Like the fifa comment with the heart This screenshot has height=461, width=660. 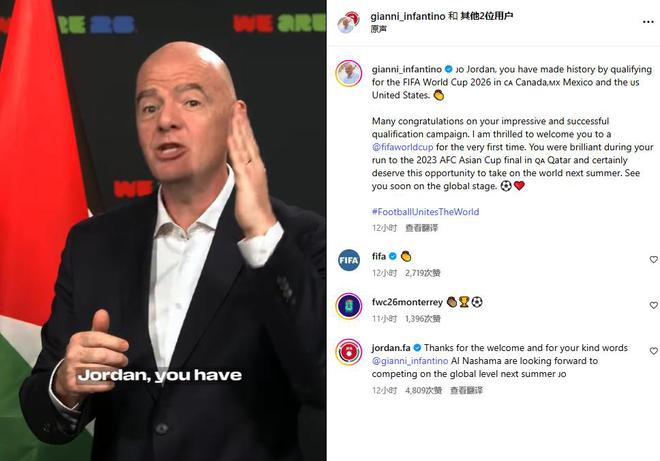click(x=653, y=260)
